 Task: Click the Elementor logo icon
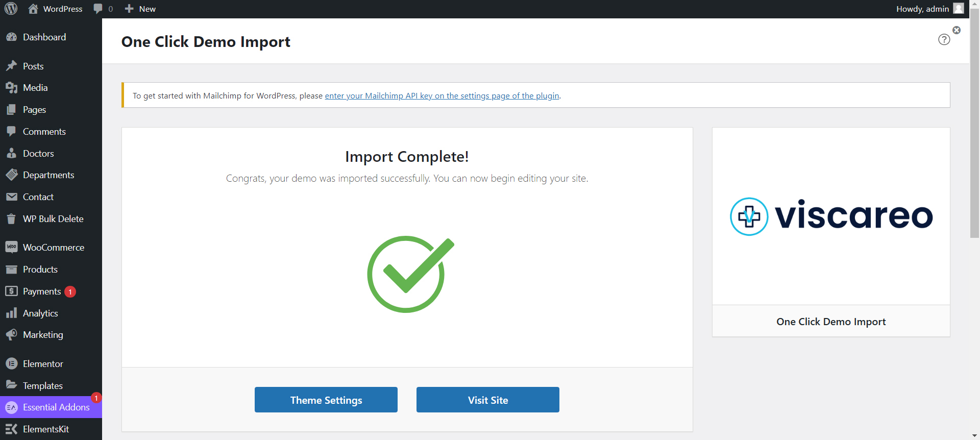pyautogui.click(x=11, y=364)
